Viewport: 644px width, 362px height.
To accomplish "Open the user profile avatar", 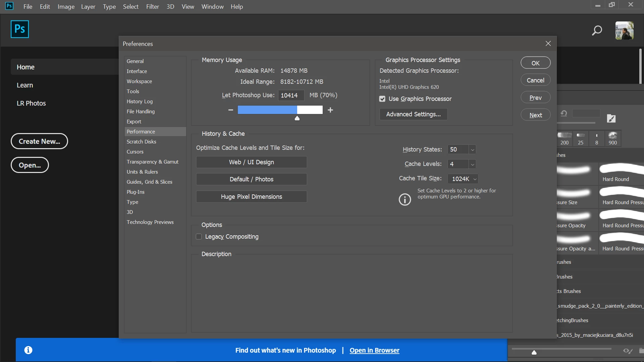I will tap(624, 31).
